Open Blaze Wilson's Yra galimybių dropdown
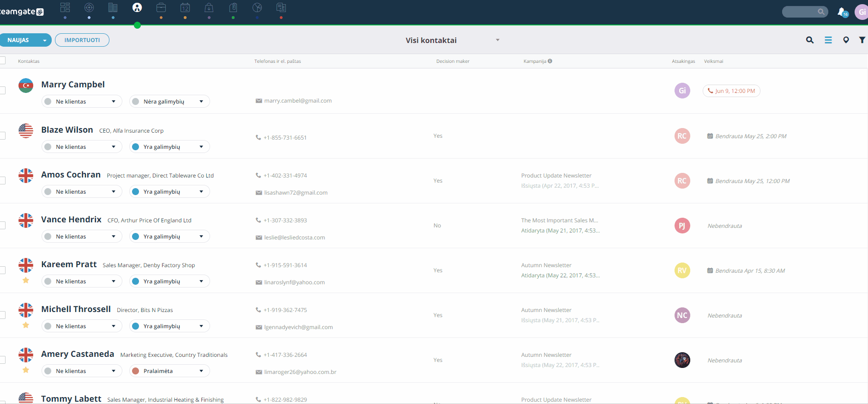This screenshot has width=868, height=404. click(169, 147)
